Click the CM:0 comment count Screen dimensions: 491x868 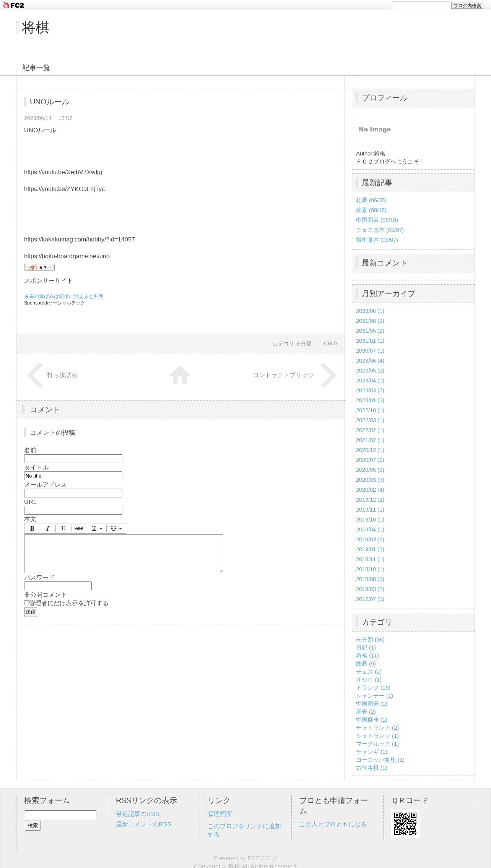pyautogui.click(x=330, y=343)
